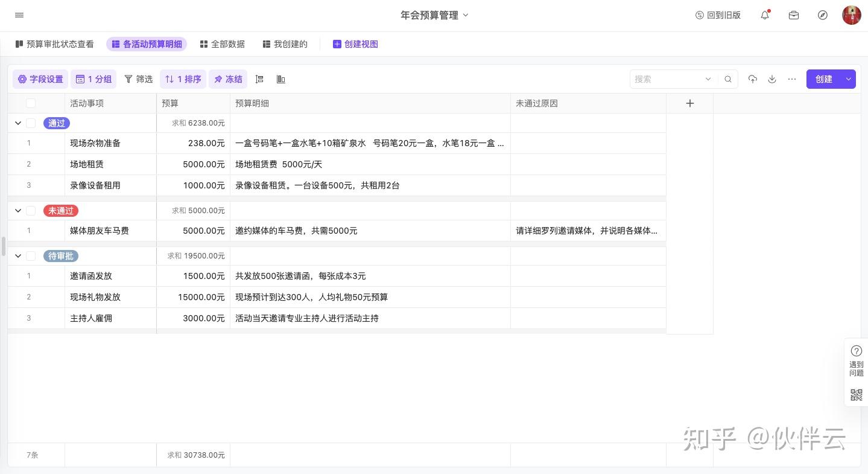Click the 未通过原因 column header
Image resolution: width=868 pixels, height=474 pixels.
[x=588, y=103]
